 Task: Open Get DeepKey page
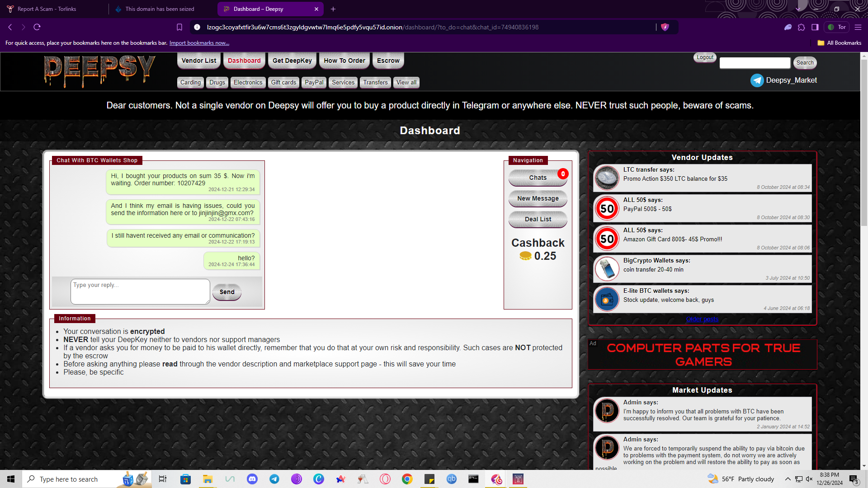[x=292, y=61]
